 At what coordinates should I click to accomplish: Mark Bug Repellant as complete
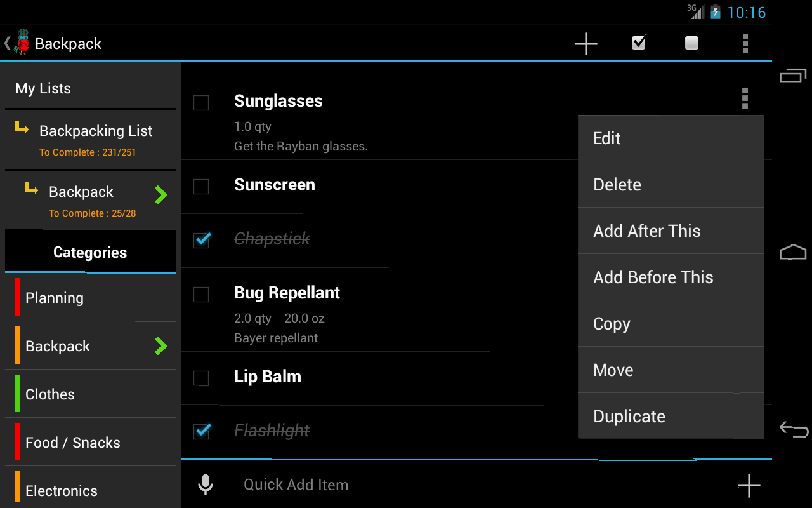click(x=200, y=295)
